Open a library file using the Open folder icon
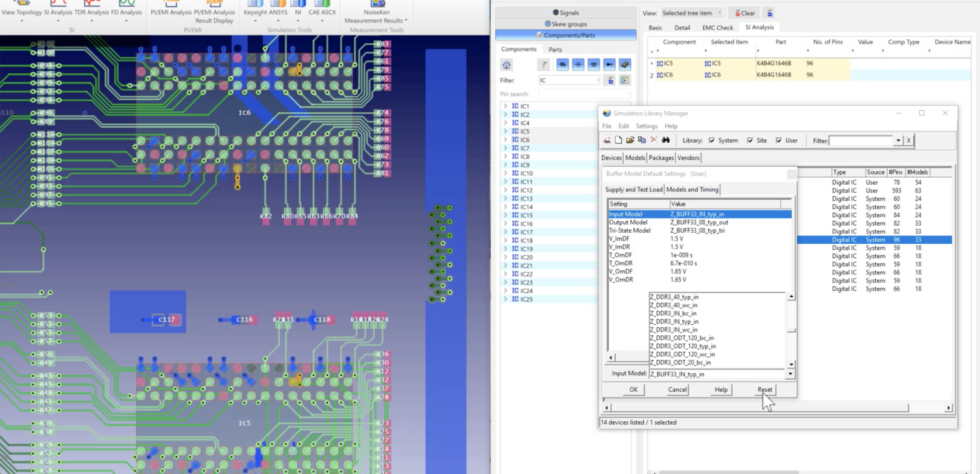The image size is (980, 474). click(630, 140)
